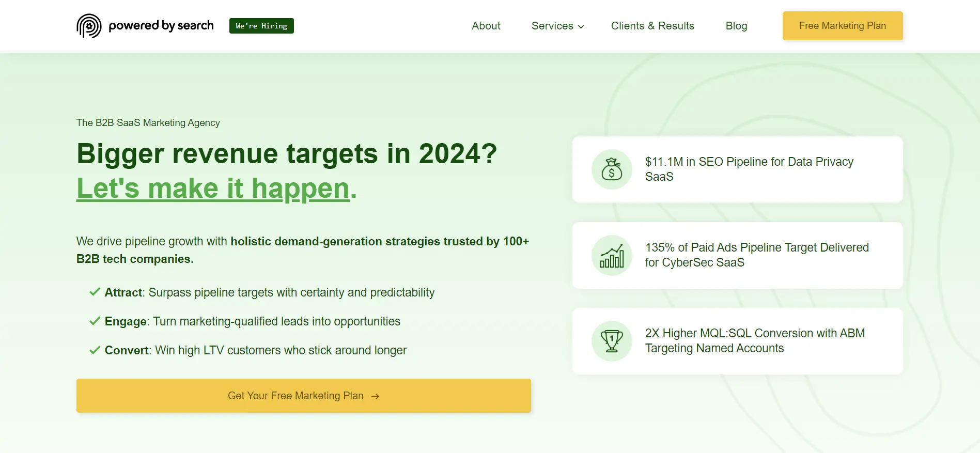
Task: Click the 'holistic demand-generation strategies' bold text
Action: tap(335, 241)
